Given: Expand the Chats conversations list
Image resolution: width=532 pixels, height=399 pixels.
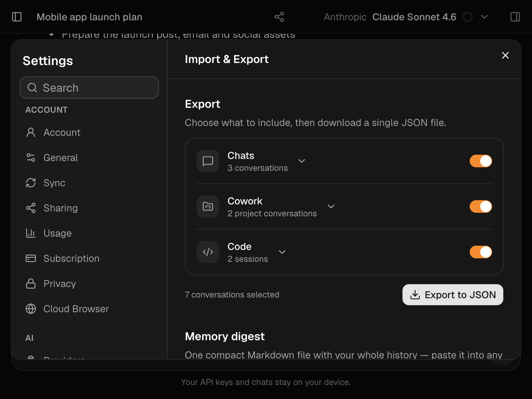Looking at the screenshot, I should tap(302, 161).
